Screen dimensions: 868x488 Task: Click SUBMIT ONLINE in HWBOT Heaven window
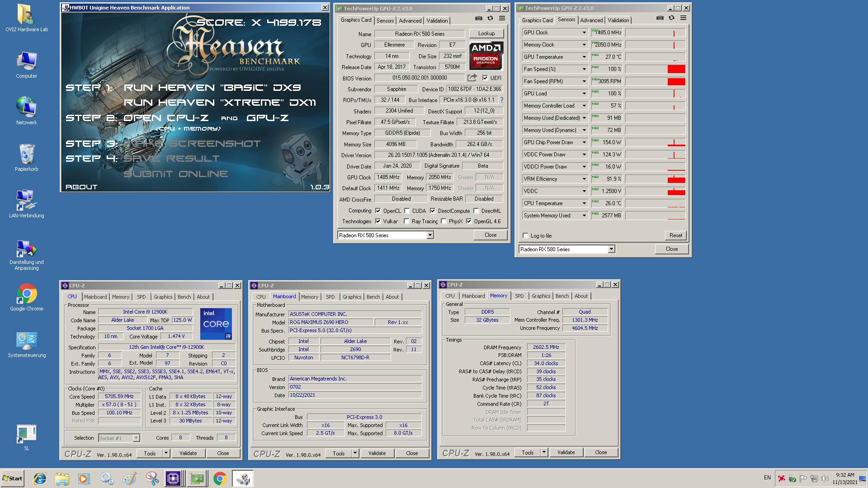pos(175,174)
